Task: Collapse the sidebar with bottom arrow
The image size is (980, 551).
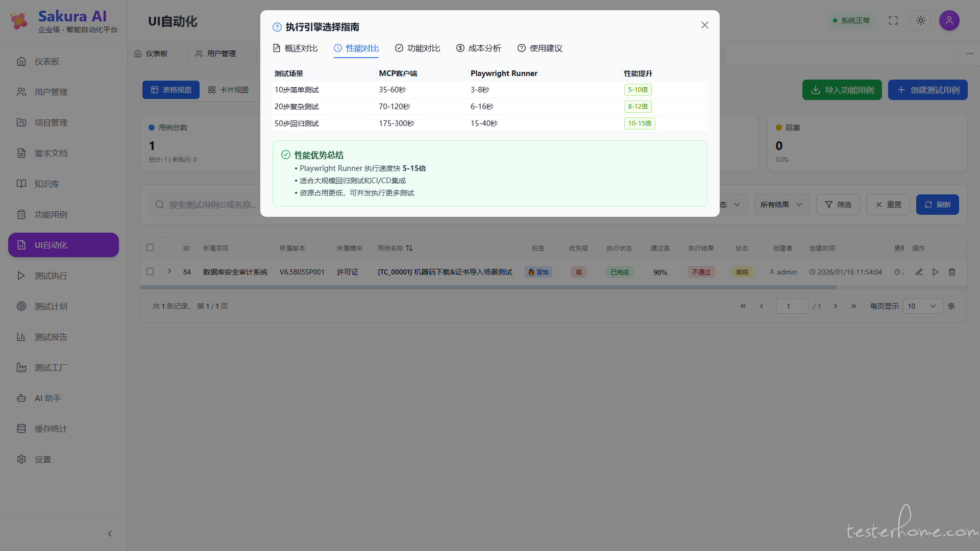Action: (x=110, y=534)
